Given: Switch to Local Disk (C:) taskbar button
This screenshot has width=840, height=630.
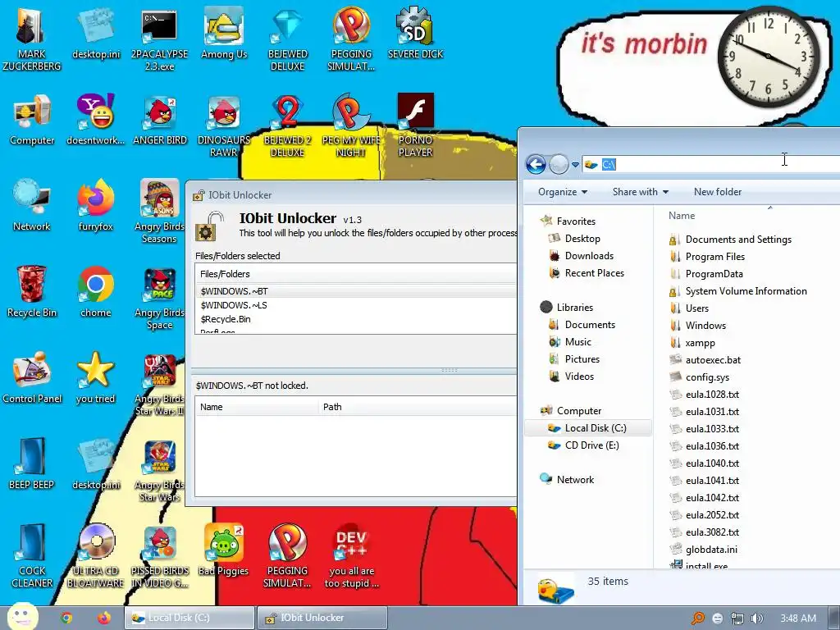Looking at the screenshot, I should coord(189,618).
